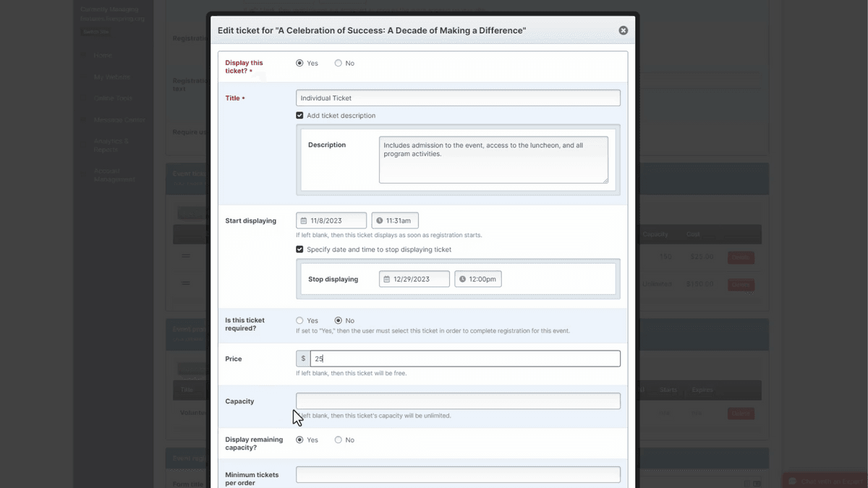
Task: Choose Yes for Display remaining capacity
Action: pyautogui.click(x=299, y=440)
